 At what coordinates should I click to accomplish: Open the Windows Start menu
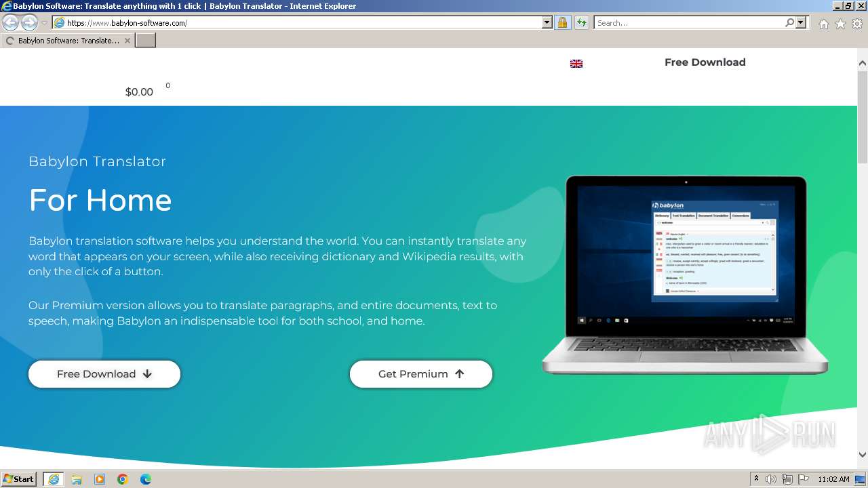[x=19, y=479]
